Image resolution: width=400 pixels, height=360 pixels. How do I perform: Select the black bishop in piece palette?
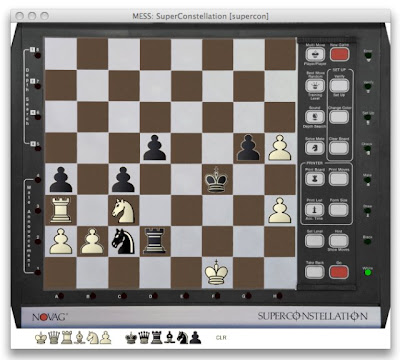click(x=170, y=338)
